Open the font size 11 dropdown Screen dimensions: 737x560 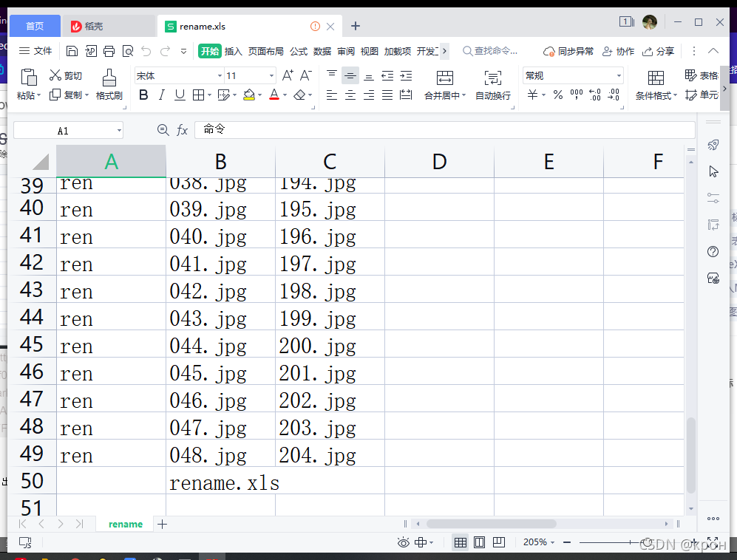[x=271, y=75]
